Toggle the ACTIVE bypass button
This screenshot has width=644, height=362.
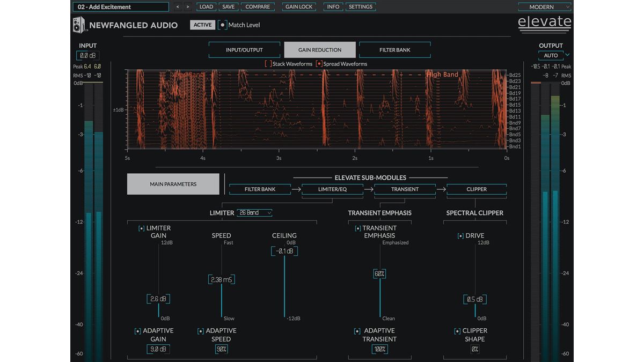[x=202, y=25]
